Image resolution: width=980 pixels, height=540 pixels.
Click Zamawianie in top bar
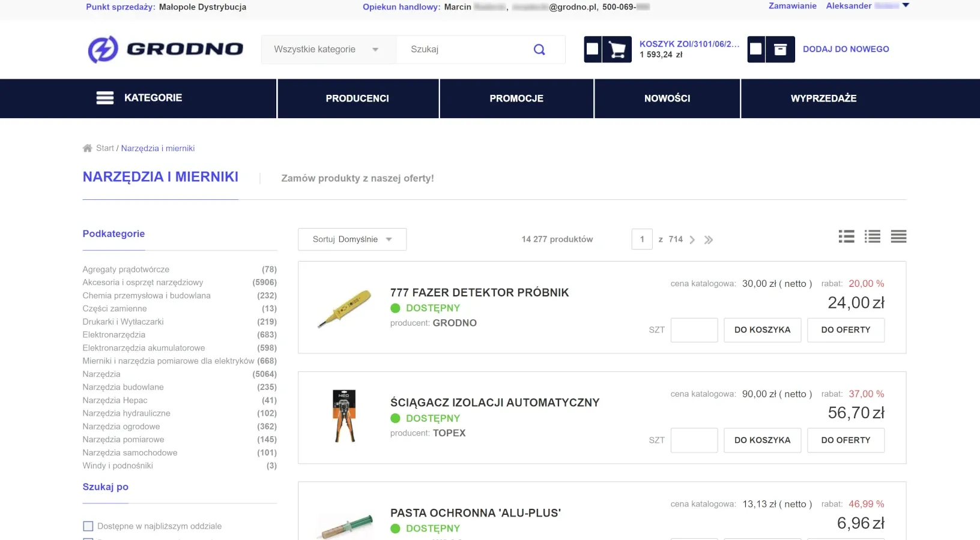click(x=793, y=6)
